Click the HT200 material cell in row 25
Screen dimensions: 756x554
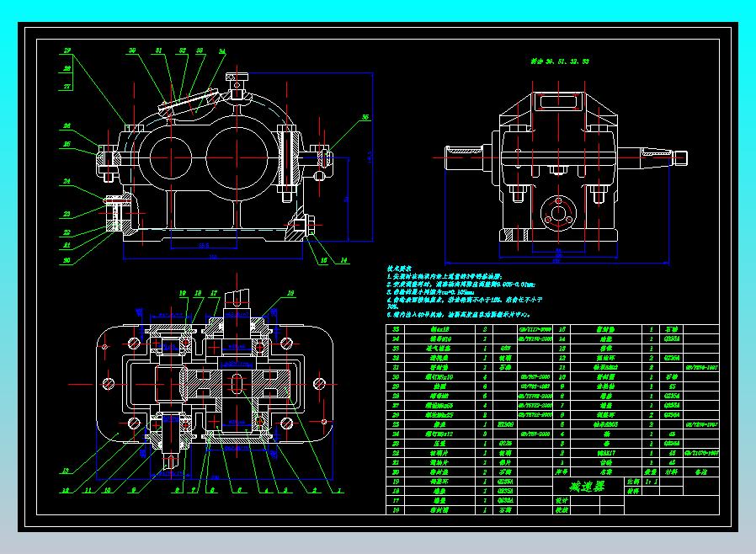(505, 424)
